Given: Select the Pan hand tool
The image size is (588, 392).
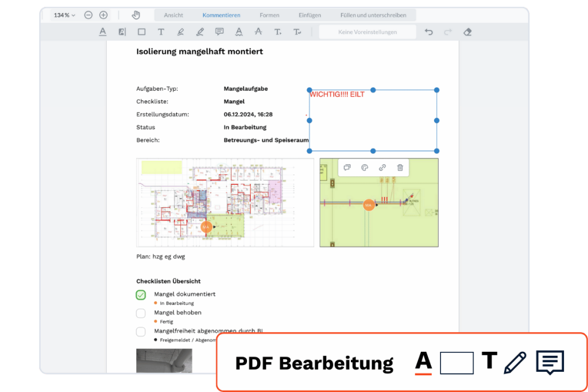Looking at the screenshot, I should point(136,15).
